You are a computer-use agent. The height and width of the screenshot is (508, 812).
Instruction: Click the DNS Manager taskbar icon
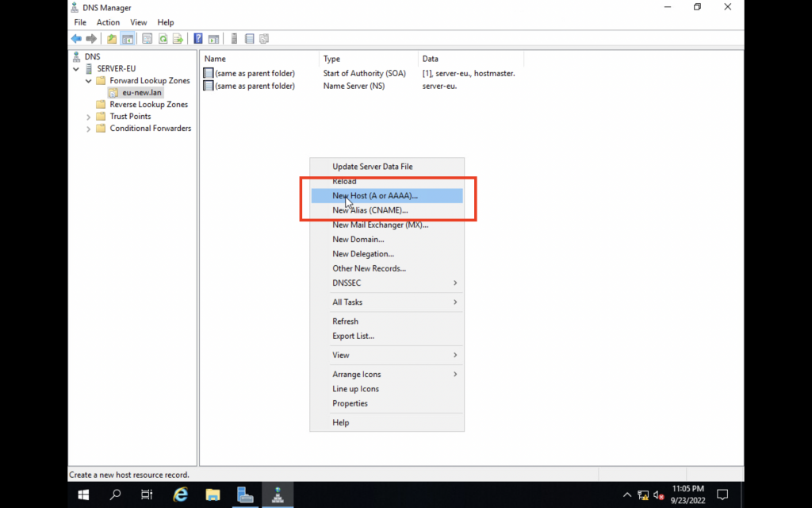[278, 495]
